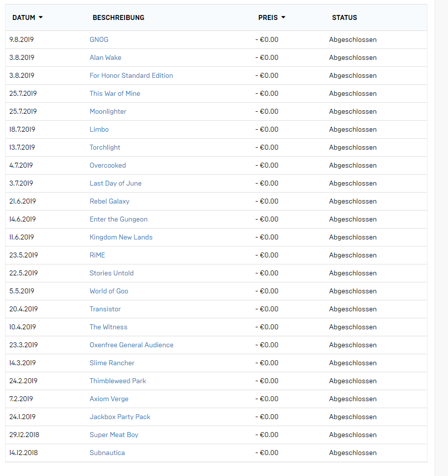Open the Stories Untold link

coord(111,273)
